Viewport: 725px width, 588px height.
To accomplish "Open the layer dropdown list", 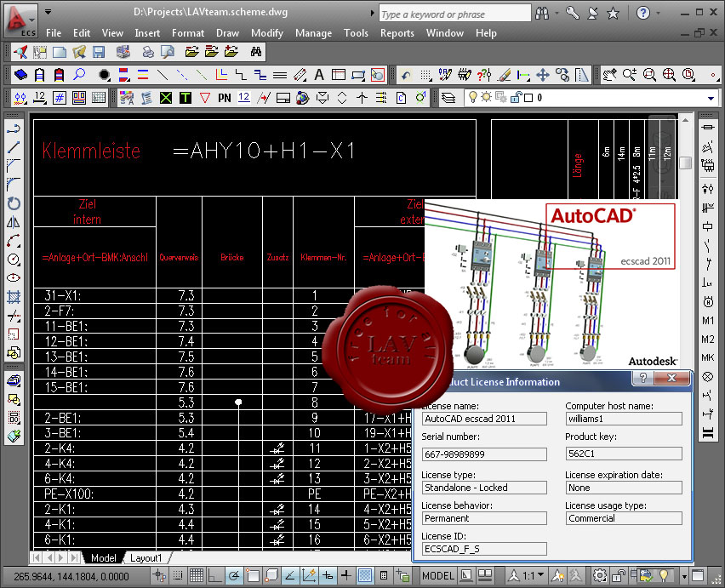I will point(711,98).
